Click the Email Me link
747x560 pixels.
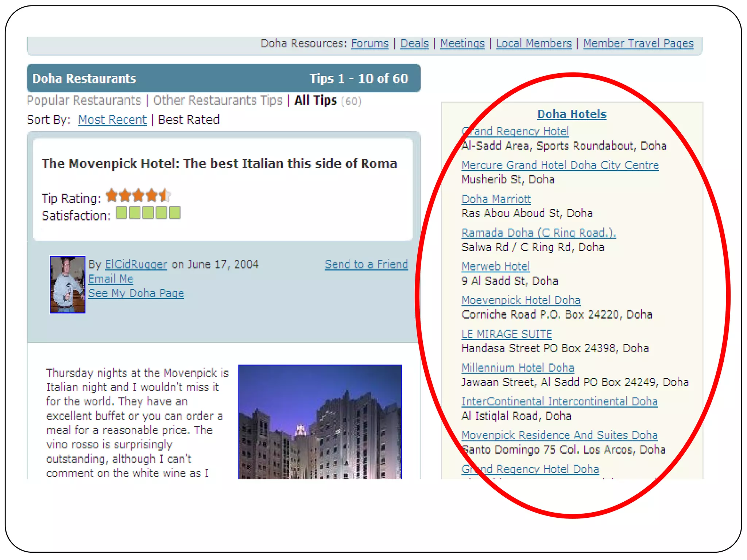pos(111,279)
